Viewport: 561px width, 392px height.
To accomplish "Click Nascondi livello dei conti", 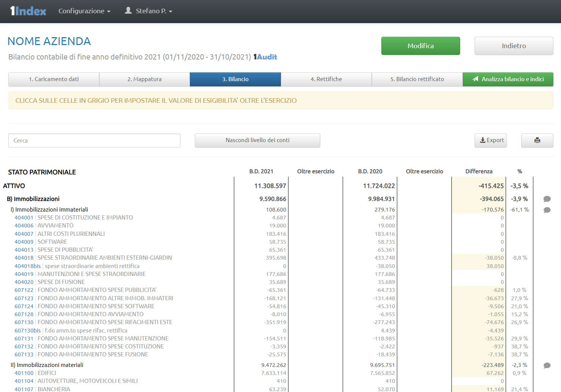I will pyautogui.click(x=257, y=140).
